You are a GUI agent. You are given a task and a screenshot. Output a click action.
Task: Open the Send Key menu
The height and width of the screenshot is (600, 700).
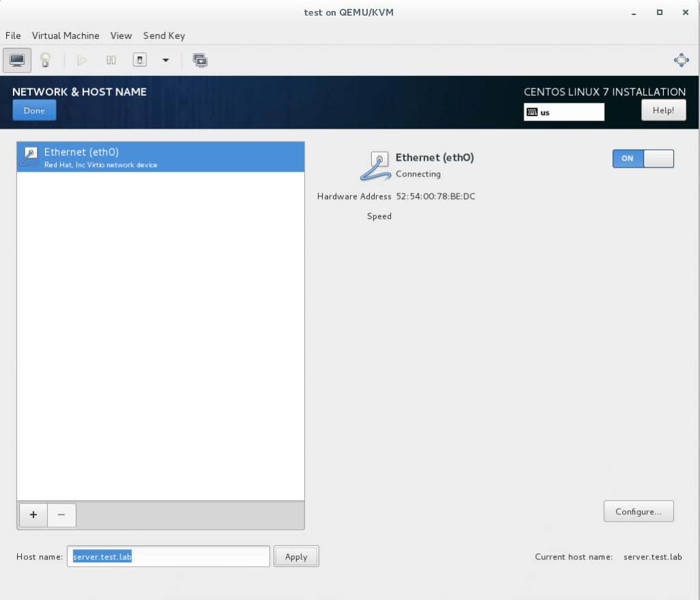click(164, 36)
